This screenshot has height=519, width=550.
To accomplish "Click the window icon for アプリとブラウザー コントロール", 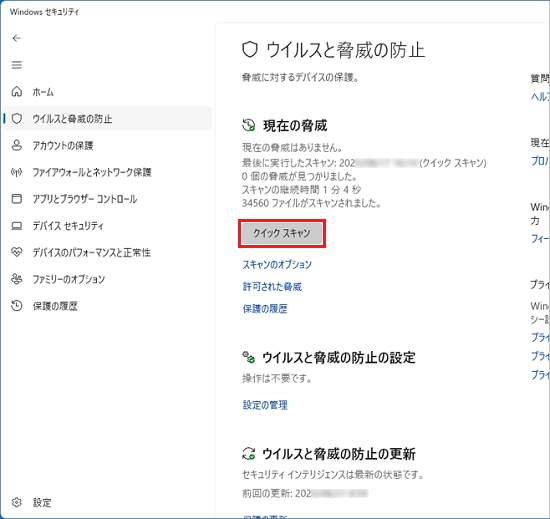I will tap(16, 199).
